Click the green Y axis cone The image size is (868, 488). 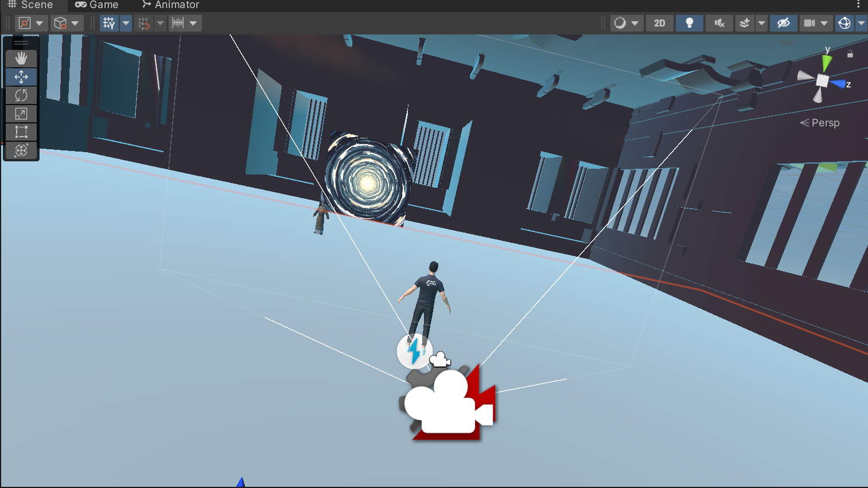pyautogui.click(x=827, y=63)
